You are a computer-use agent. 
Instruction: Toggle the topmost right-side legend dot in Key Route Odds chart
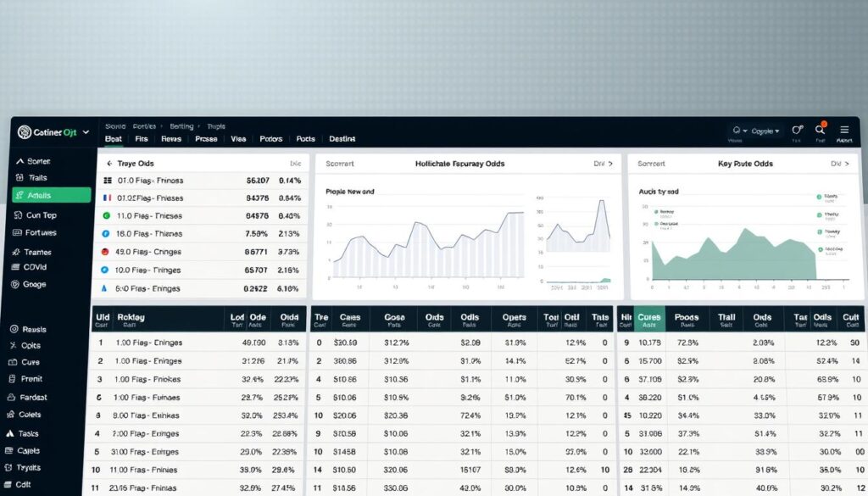click(x=820, y=197)
